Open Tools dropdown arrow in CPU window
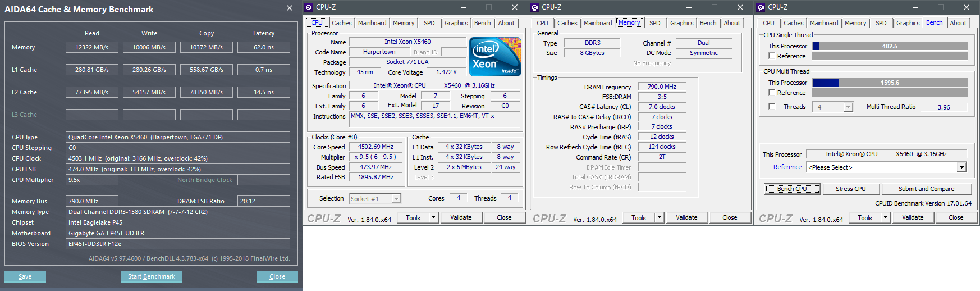The width and height of the screenshot is (980, 291). (433, 217)
